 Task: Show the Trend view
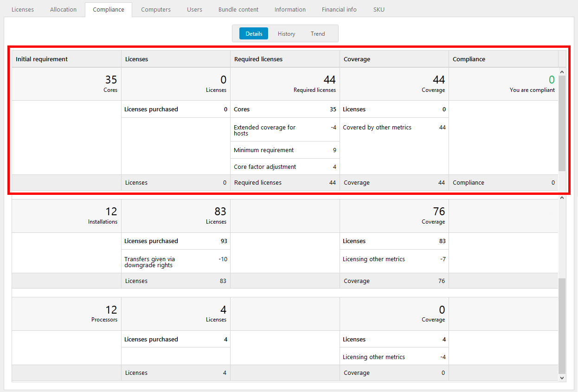tap(318, 33)
